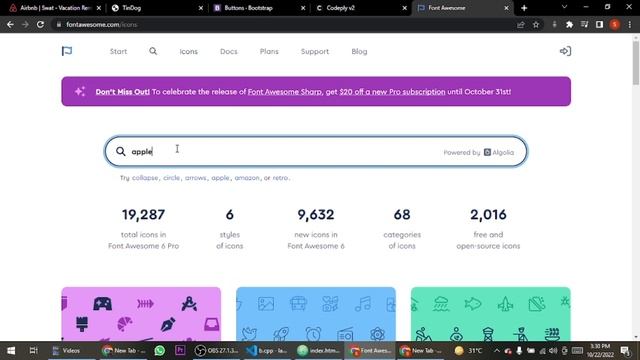Open WhatsApp from the taskbar

pyautogui.click(x=160, y=351)
